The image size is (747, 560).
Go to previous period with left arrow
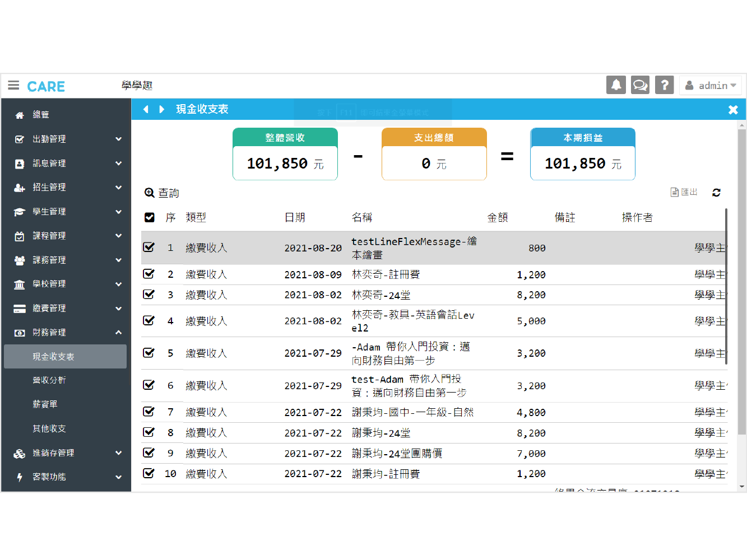tap(146, 109)
